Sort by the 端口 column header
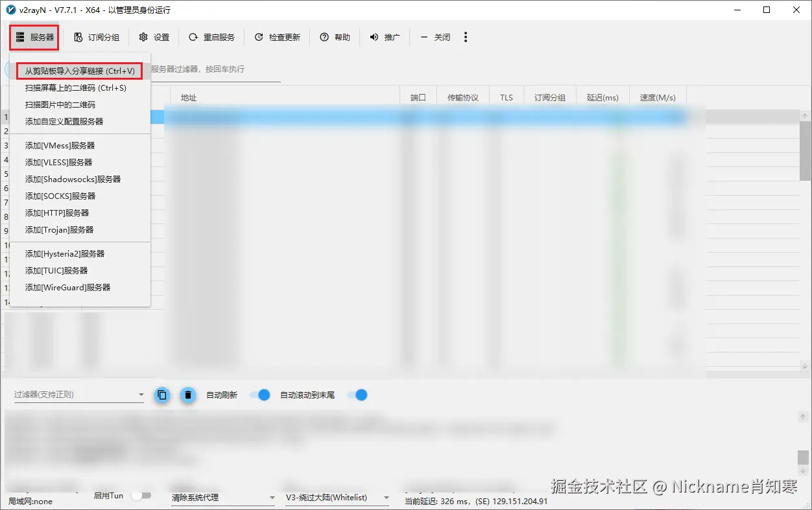 click(418, 98)
